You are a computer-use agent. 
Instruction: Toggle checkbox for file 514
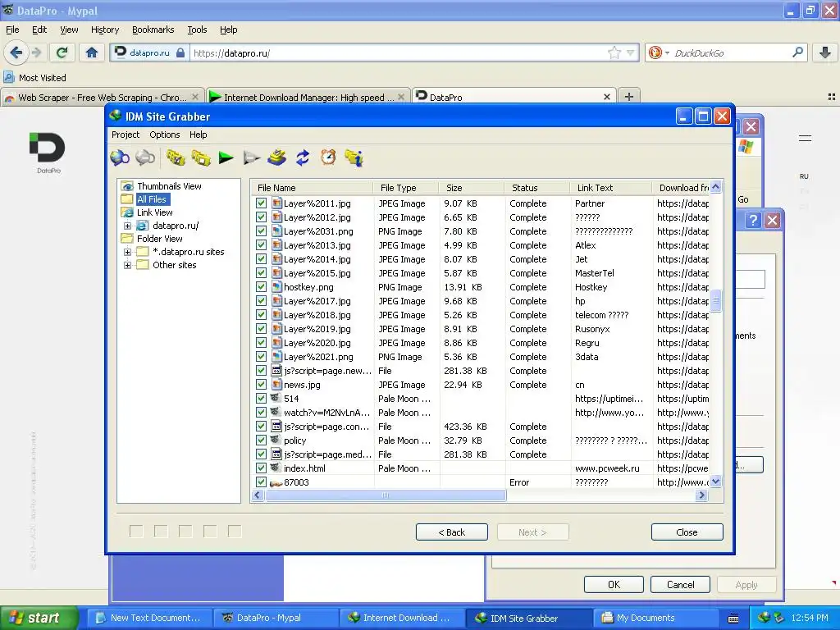pyautogui.click(x=261, y=399)
